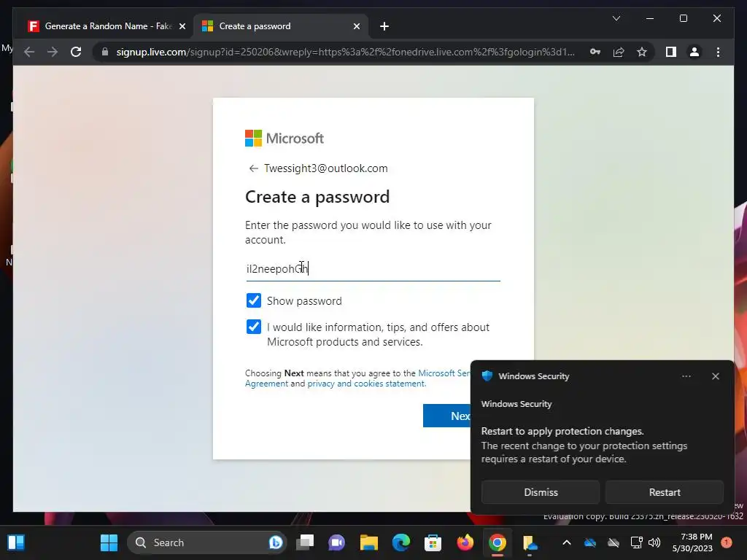Open the widgets icon on the taskbar
747x560 pixels.
pos(16,542)
